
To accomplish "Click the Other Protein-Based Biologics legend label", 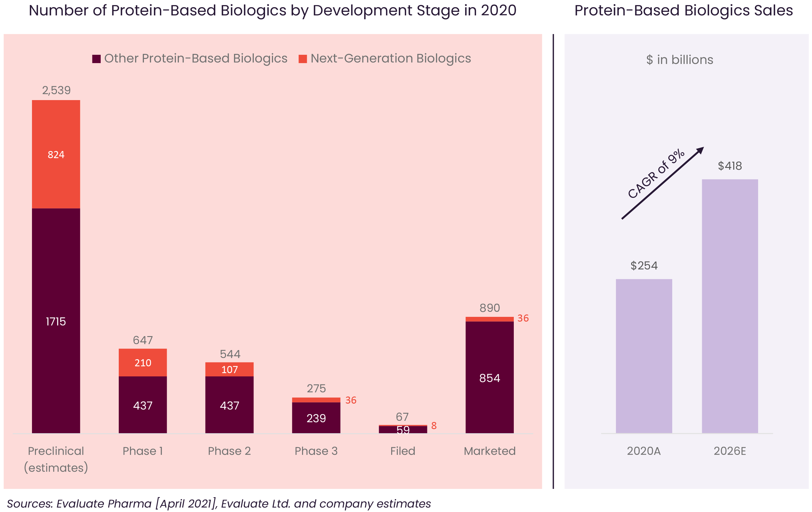I will (195, 58).
